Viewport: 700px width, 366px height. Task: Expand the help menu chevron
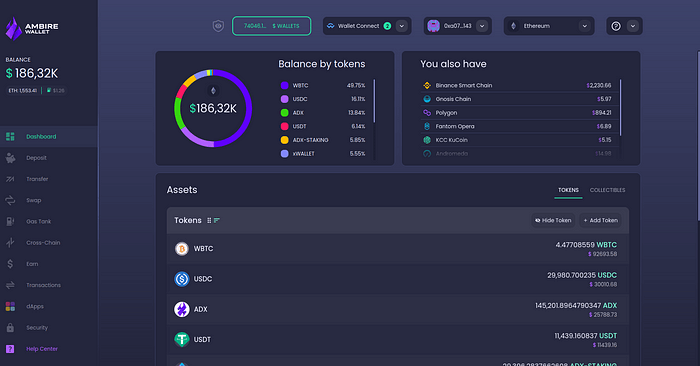[x=633, y=26]
